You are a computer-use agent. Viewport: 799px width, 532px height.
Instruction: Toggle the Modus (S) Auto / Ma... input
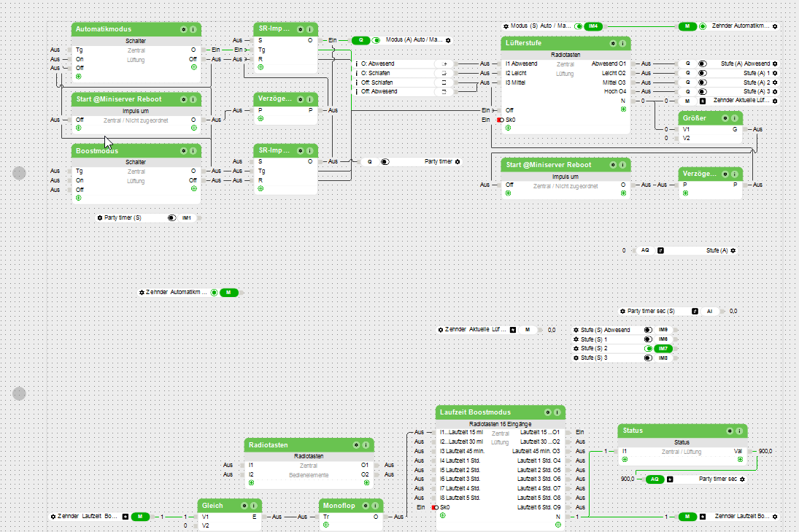(579, 26)
